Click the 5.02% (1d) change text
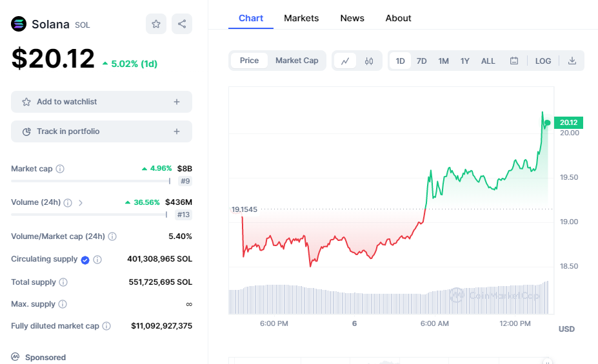598x364 pixels. coord(130,64)
